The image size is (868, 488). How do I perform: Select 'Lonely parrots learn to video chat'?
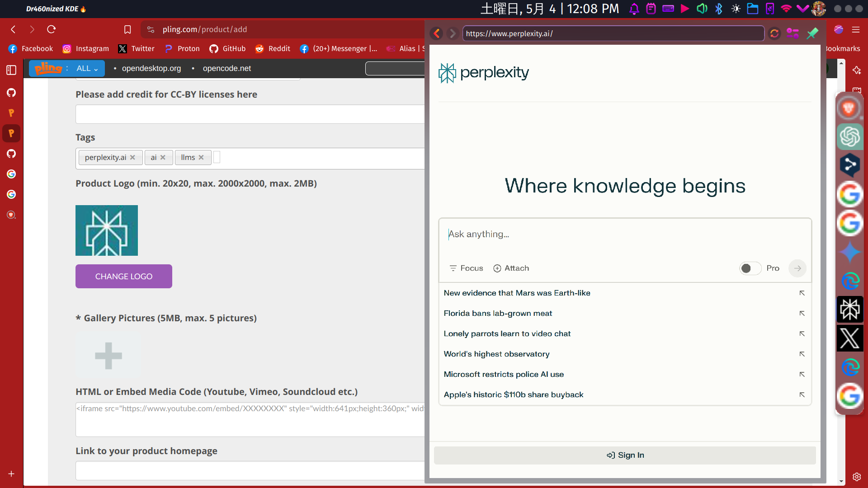[x=624, y=334]
